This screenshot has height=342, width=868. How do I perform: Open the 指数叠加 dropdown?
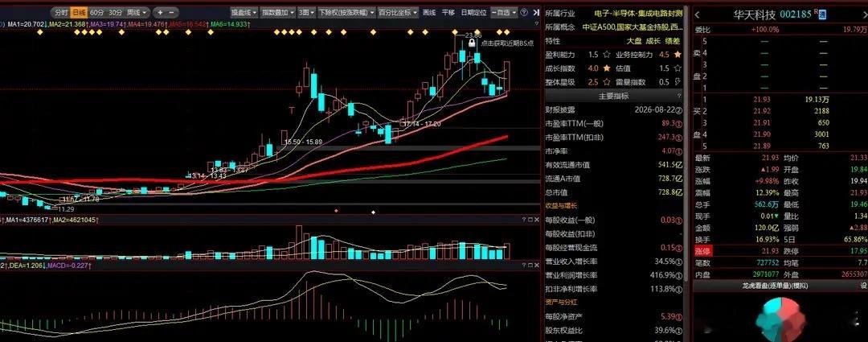278,12
